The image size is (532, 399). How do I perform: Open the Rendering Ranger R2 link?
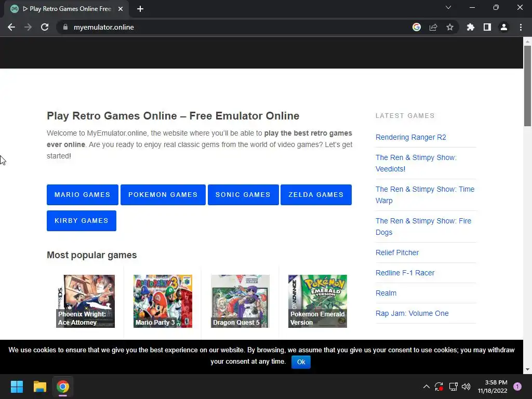coord(410,137)
